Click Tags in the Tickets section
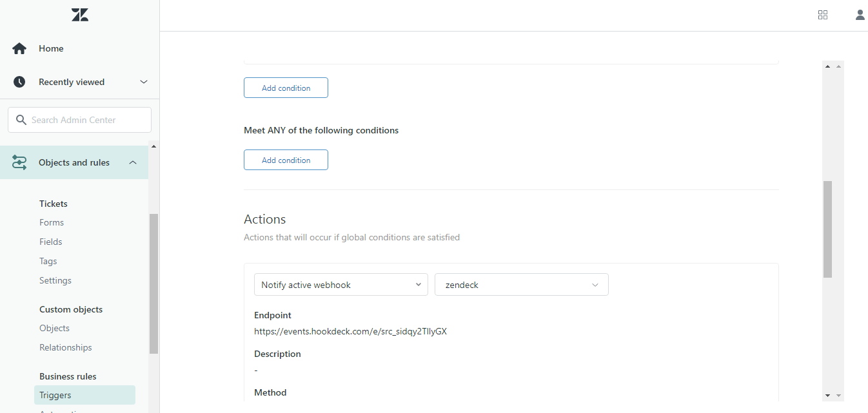Screen dimensions: 868x413 click(48, 261)
